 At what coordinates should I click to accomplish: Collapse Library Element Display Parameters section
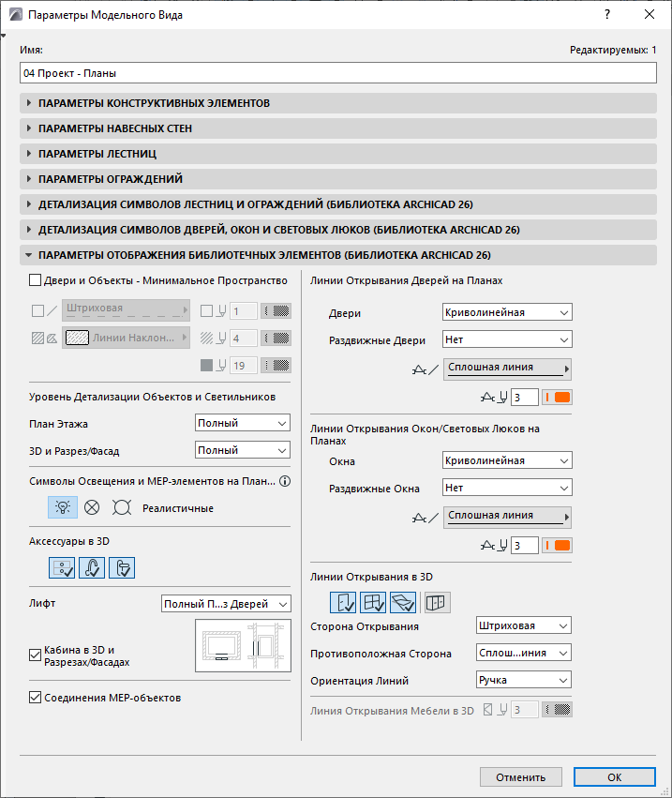[338, 255]
